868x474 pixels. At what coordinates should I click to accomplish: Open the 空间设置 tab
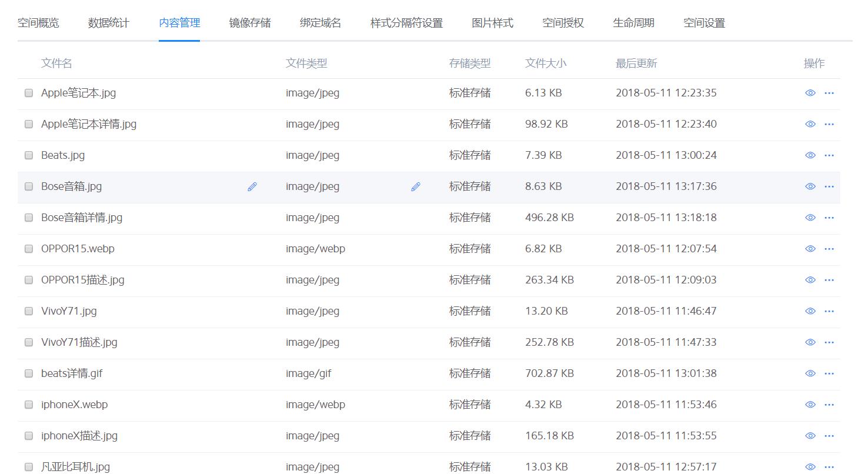point(705,23)
